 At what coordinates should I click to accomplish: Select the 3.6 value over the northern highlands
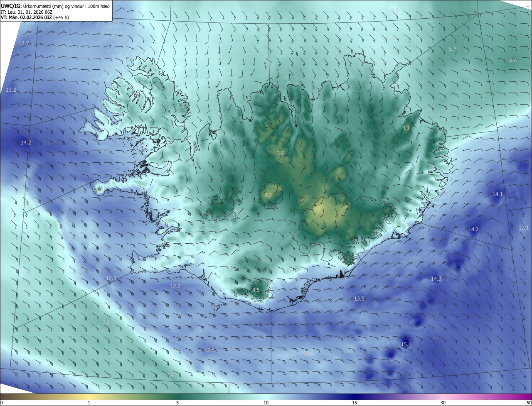point(281,154)
